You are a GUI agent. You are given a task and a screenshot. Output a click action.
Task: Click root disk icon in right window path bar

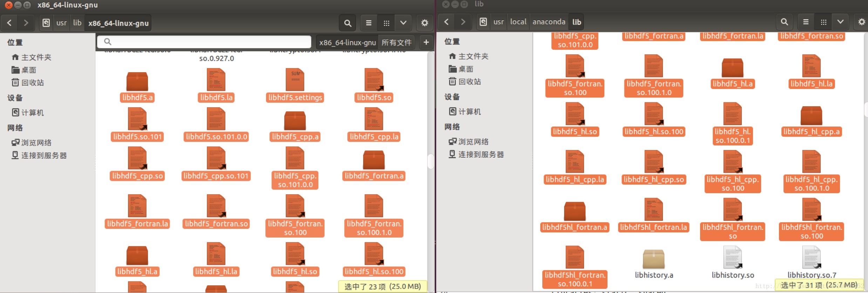483,22
